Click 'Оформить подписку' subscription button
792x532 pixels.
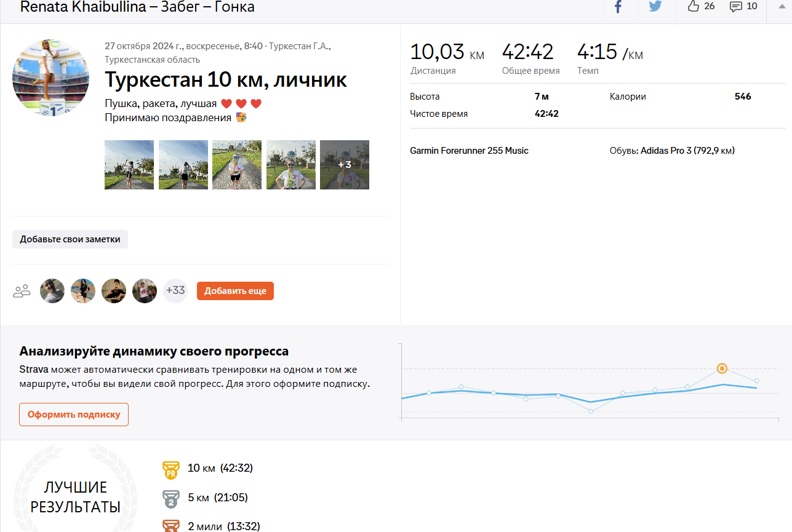(x=74, y=415)
